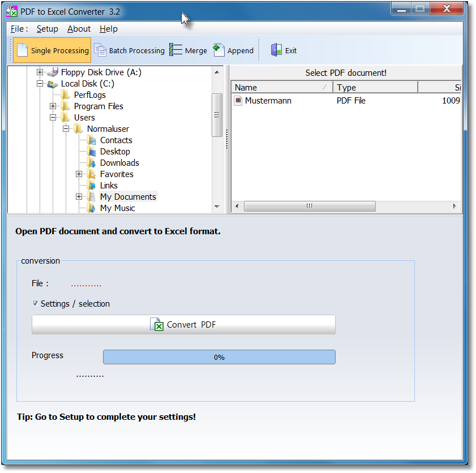Image resolution: width=476 pixels, height=473 pixels.
Task: Click the Users folder icon
Action: 65,118
